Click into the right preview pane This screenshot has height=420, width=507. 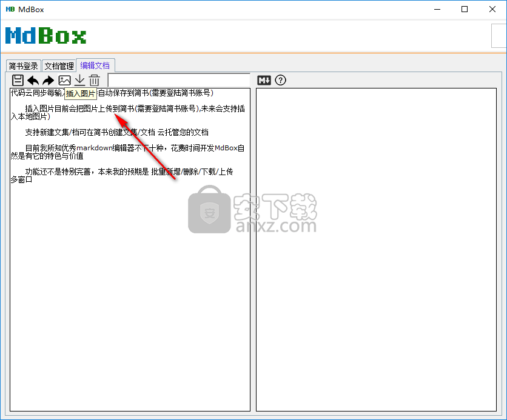[x=376, y=250]
